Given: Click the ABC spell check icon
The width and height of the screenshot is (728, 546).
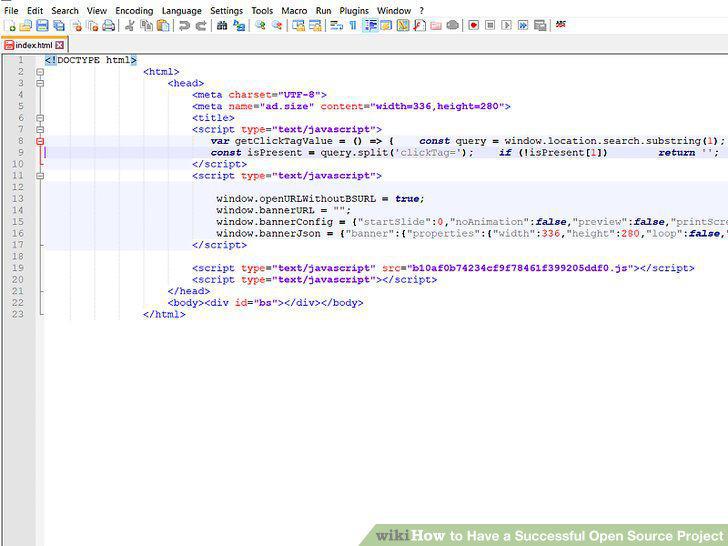Looking at the screenshot, I should click(561, 24).
